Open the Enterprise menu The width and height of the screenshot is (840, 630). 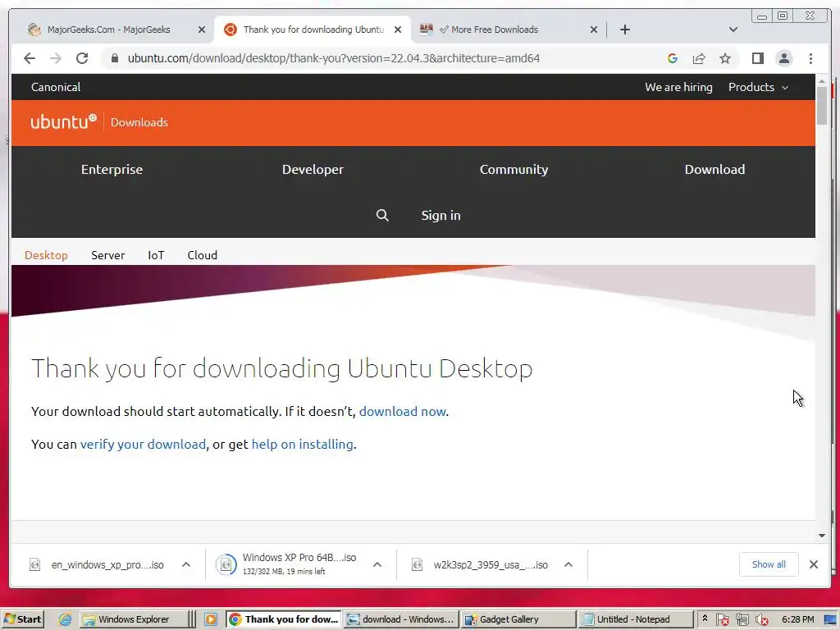tap(112, 169)
